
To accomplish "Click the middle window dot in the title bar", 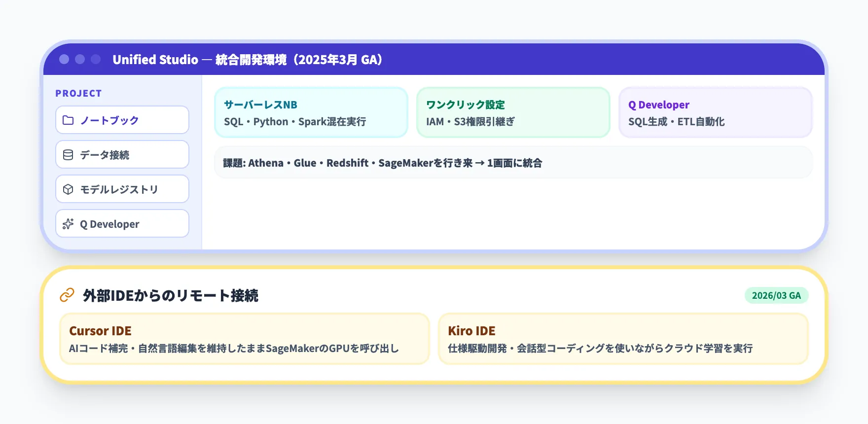I will point(80,59).
